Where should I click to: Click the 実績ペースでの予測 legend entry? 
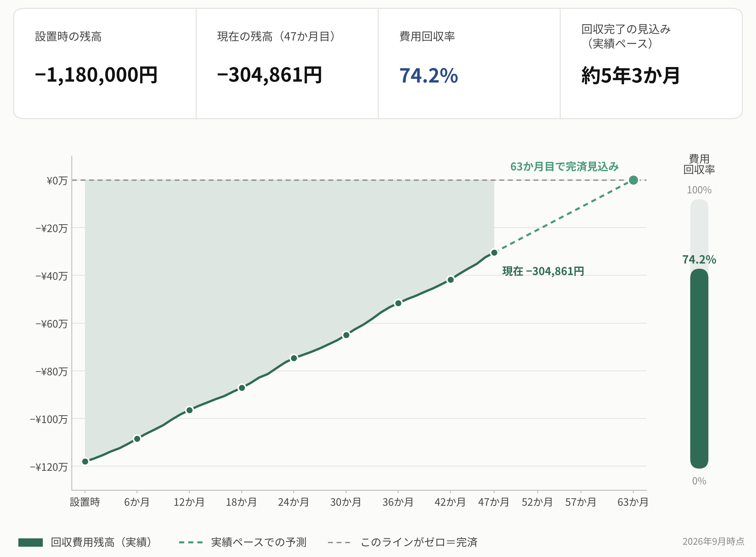click(x=242, y=542)
